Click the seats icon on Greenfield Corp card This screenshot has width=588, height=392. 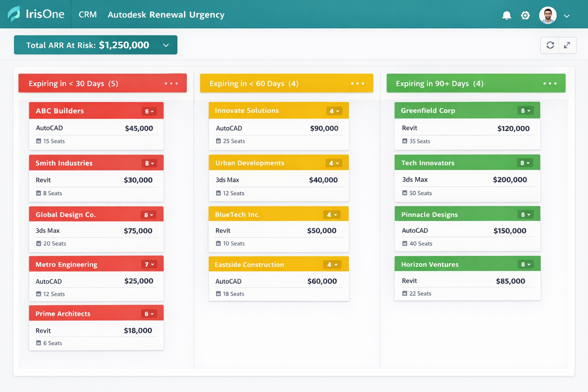pos(405,141)
